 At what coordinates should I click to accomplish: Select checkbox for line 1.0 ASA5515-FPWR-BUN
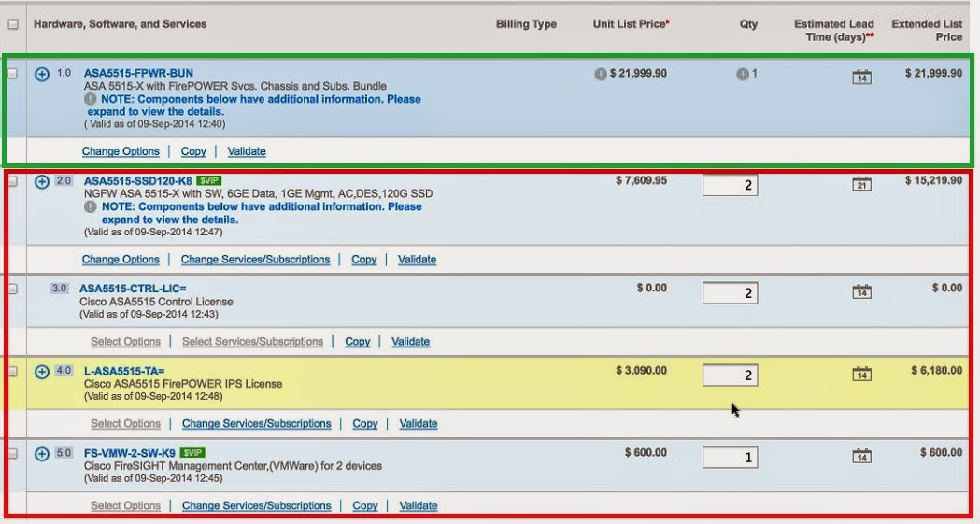coord(12,73)
